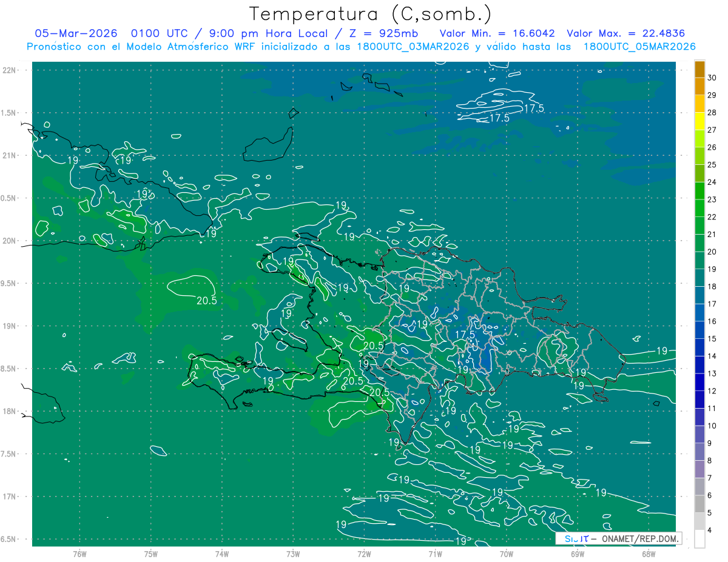Click the "Valor Min. = 16.6042" value
Image resolution: width=728 pixels, height=562 pixels.
497,33
